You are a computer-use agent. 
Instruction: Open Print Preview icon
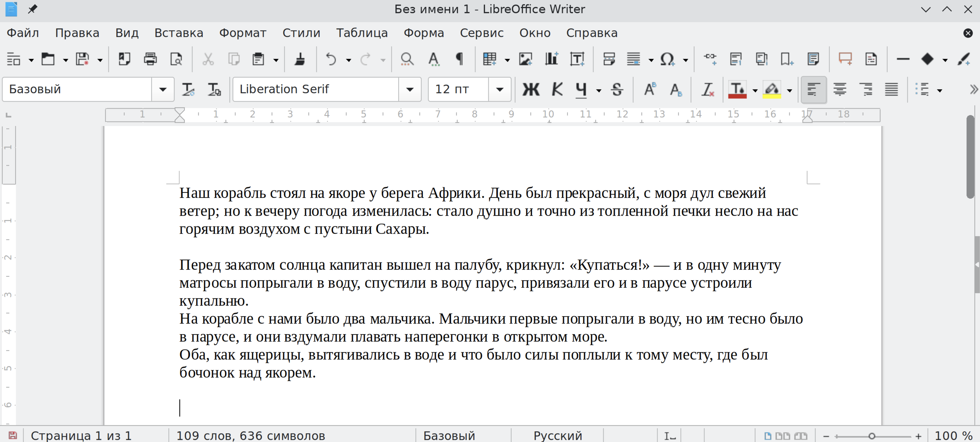(176, 59)
